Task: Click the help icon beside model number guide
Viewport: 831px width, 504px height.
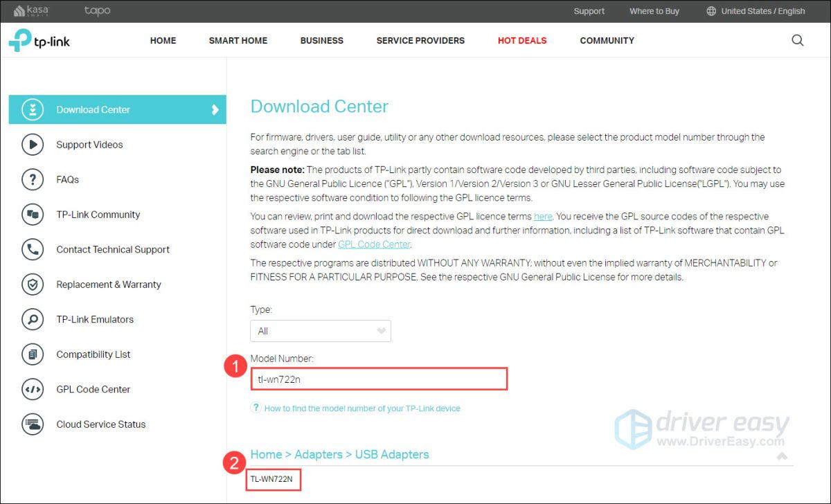Action: (256, 408)
